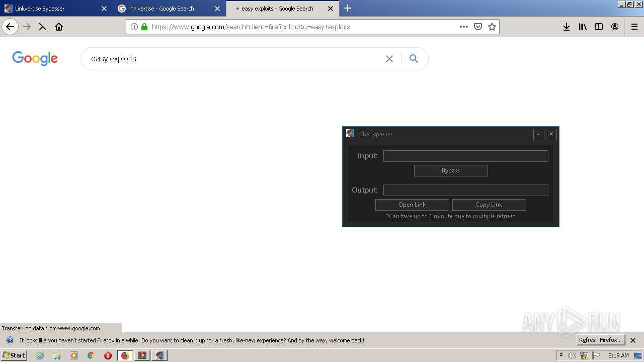Open the page actions three-dot menu
This screenshot has width=644, height=362.
pos(464,27)
